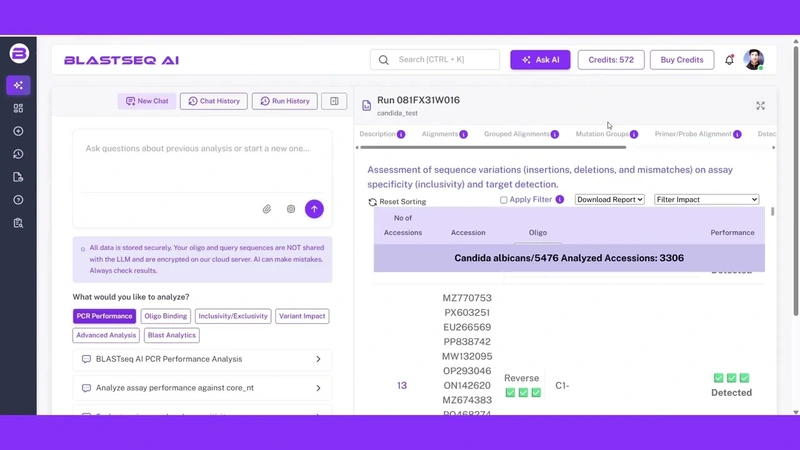Screen dimensions: 800x450
Task: Select the Inclusivity/Exclusivity category
Action: [x=233, y=316]
